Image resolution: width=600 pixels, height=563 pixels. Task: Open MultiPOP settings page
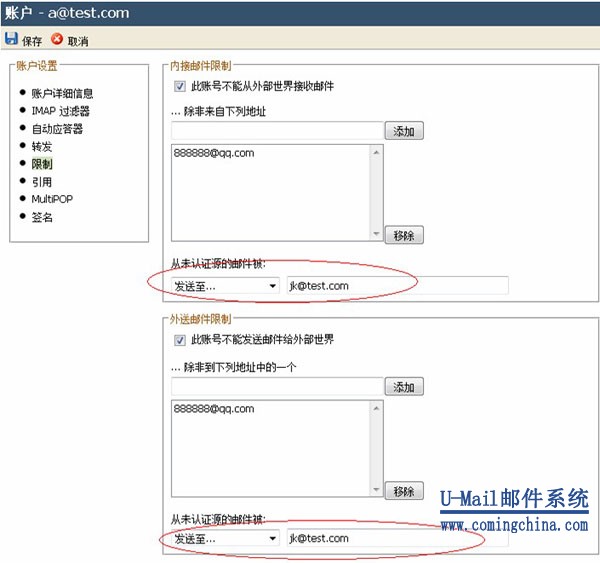[52, 199]
